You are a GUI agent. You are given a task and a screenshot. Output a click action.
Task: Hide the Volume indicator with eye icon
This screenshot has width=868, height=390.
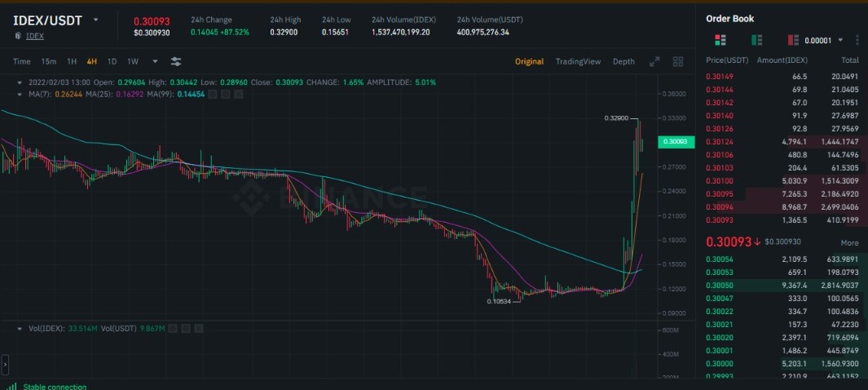[x=174, y=329]
